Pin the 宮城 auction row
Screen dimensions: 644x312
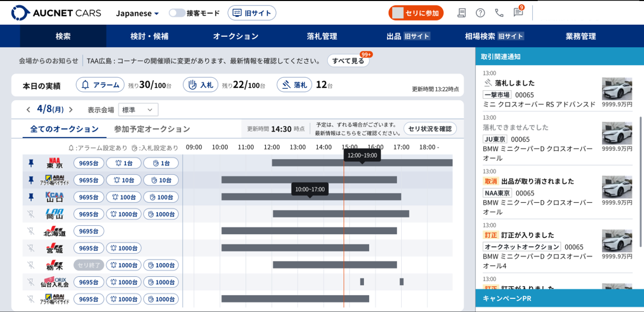click(31, 248)
